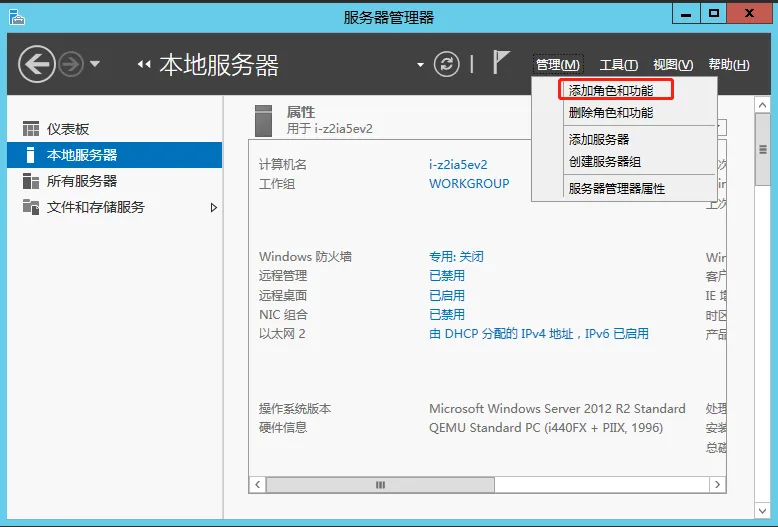Open the 工具(T) menu
Screen dimensions: 778x527
coord(618,65)
